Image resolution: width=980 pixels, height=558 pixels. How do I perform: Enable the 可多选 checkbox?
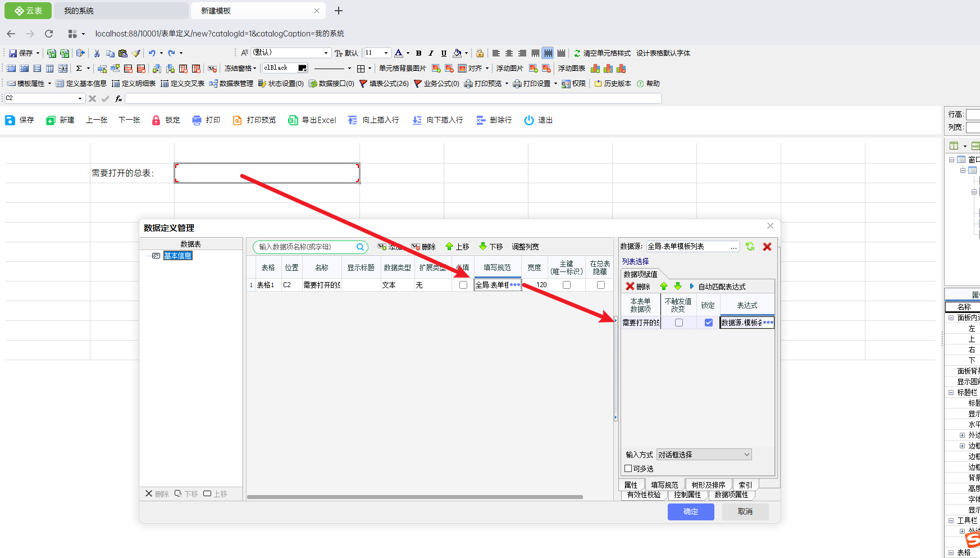point(628,469)
